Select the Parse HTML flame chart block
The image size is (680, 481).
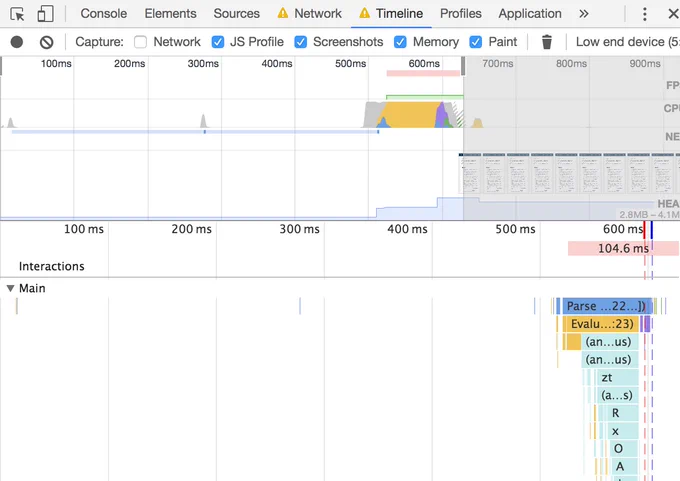tap(606, 306)
